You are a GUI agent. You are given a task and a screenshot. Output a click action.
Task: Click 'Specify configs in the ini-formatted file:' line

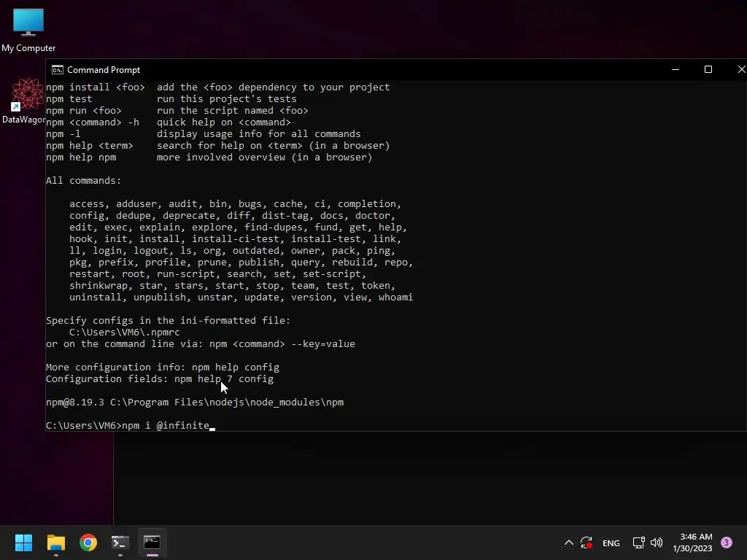point(169,321)
